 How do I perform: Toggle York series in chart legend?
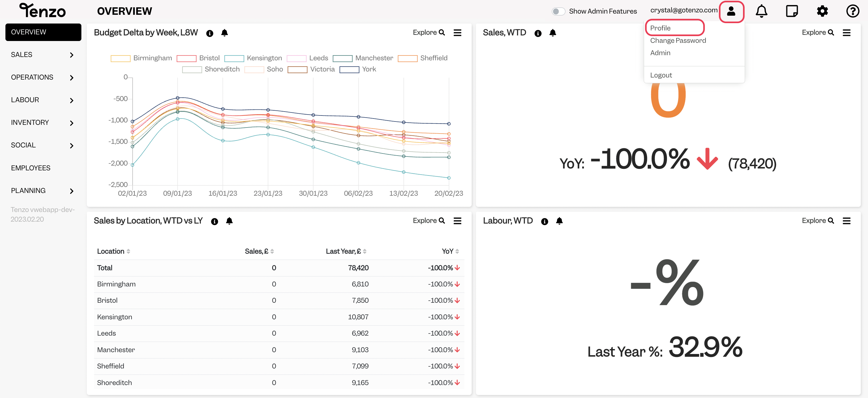click(x=358, y=69)
